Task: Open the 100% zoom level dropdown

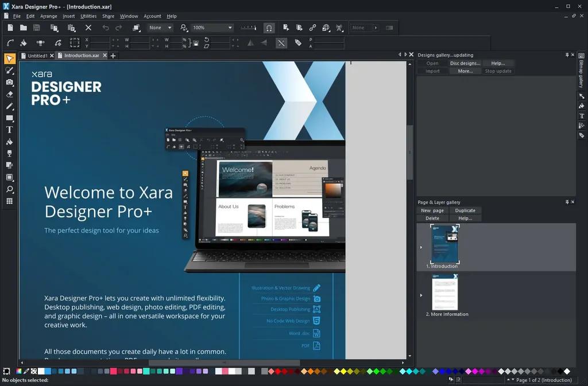Action: [x=212, y=28]
